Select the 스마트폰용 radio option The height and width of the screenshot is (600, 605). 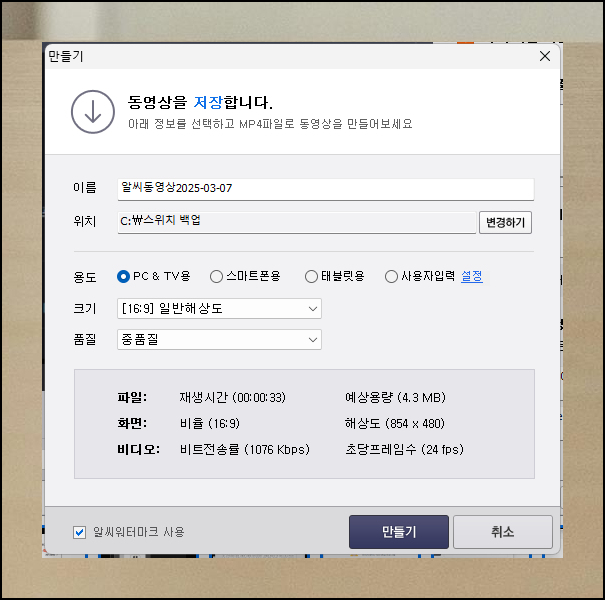coord(216,276)
